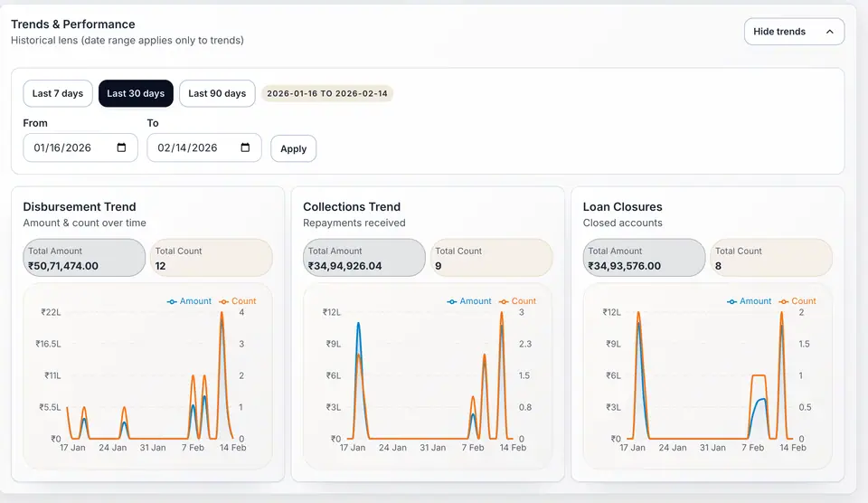Click the Trends & Performance heading
868x503 pixels.
coord(73,24)
